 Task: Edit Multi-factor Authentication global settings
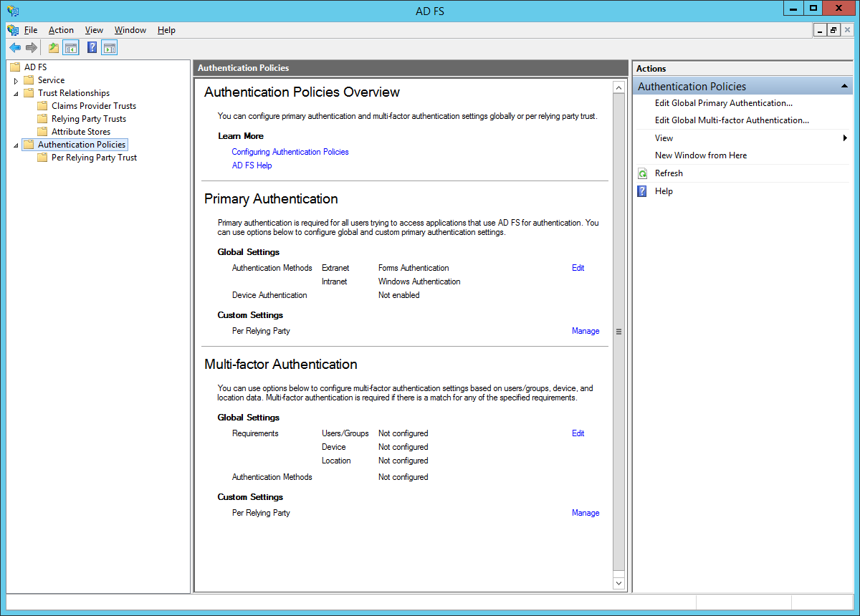click(x=578, y=433)
